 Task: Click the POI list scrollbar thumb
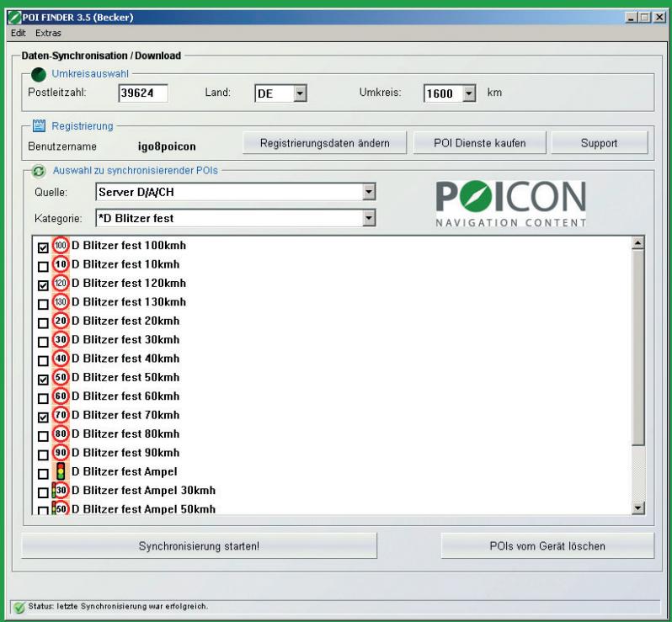637,348
